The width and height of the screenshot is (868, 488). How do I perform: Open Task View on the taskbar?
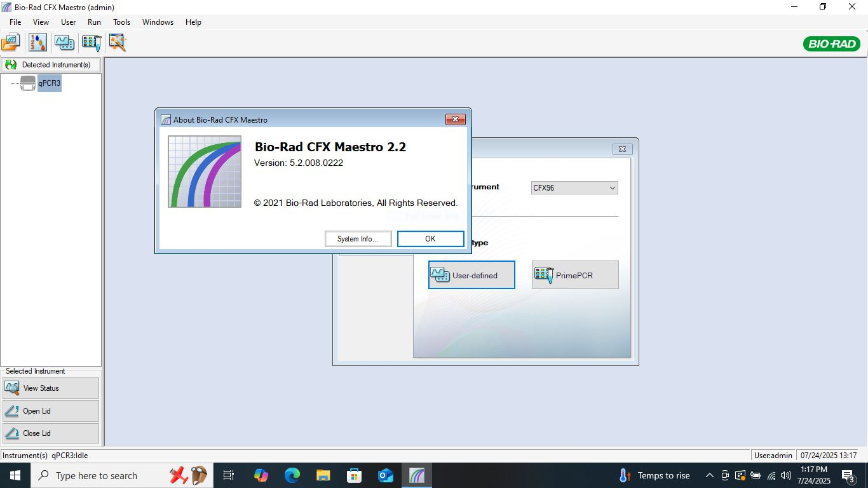tap(229, 475)
